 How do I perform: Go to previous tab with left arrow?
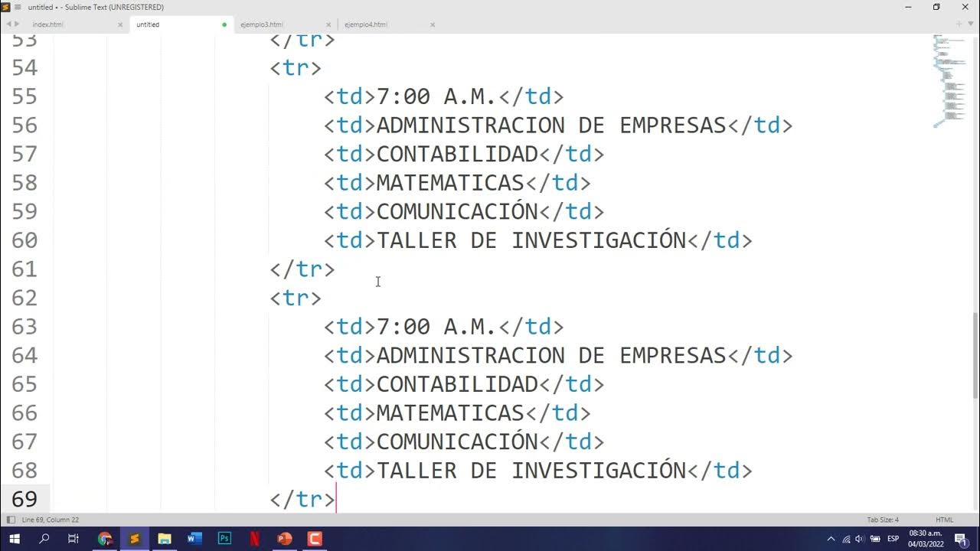click(8, 24)
